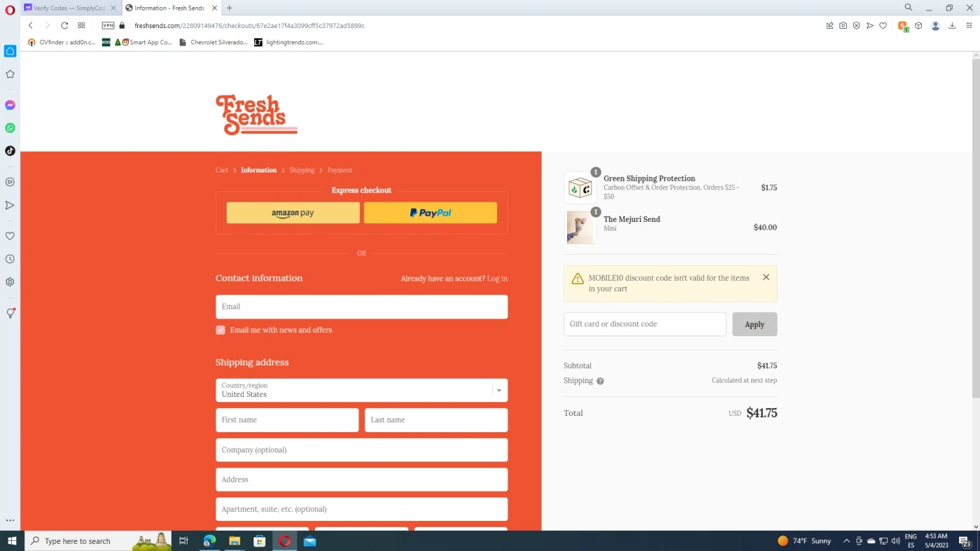Click the Fresh Sends logo
This screenshot has width=980, height=551.
256,115
